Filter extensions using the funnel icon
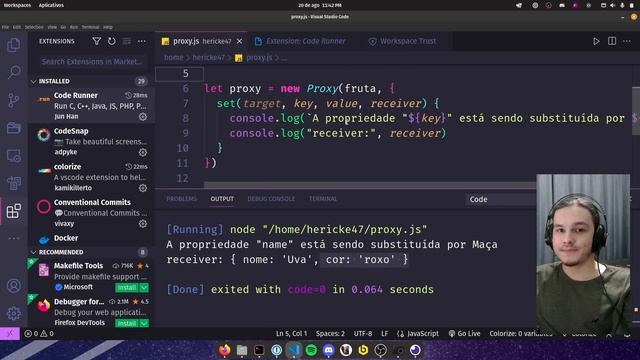This screenshot has width=640, height=360. pyautogui.click(x=96, y=41)
